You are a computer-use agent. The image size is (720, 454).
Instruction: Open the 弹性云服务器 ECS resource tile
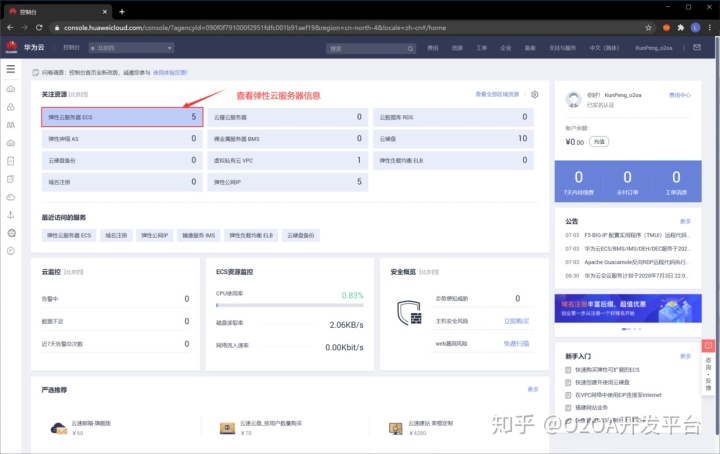pos(122,117)
